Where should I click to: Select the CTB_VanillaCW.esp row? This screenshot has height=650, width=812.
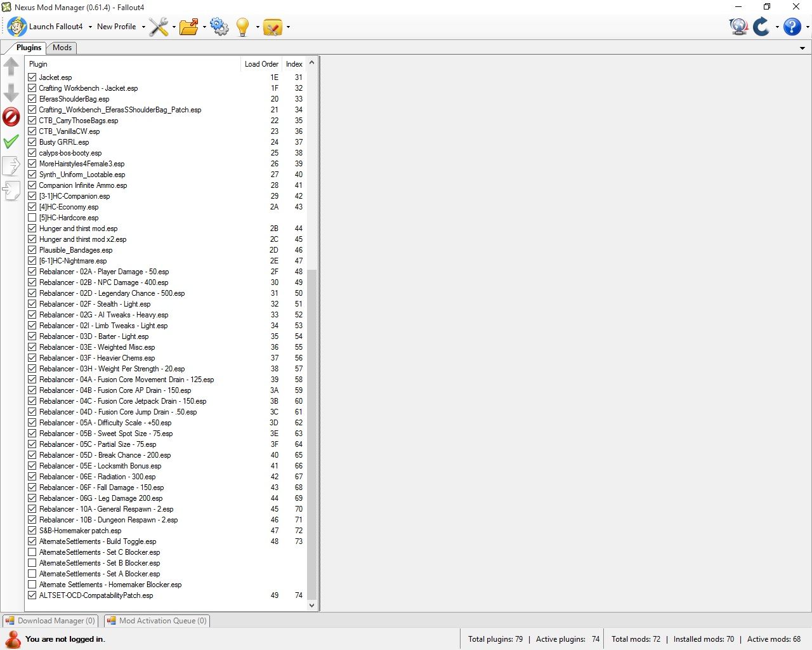(166, 131)
